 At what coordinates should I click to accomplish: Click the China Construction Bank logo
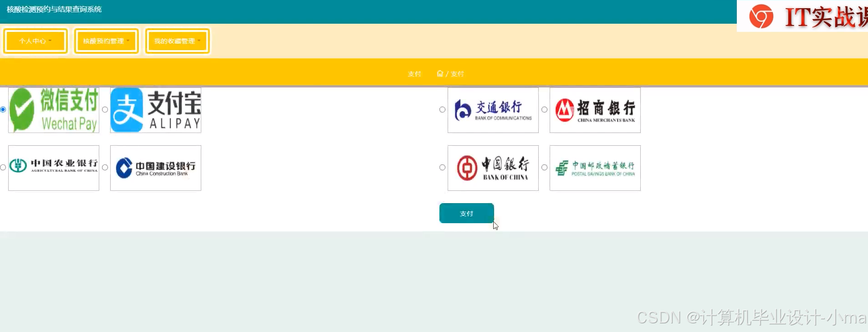point(156,168)
